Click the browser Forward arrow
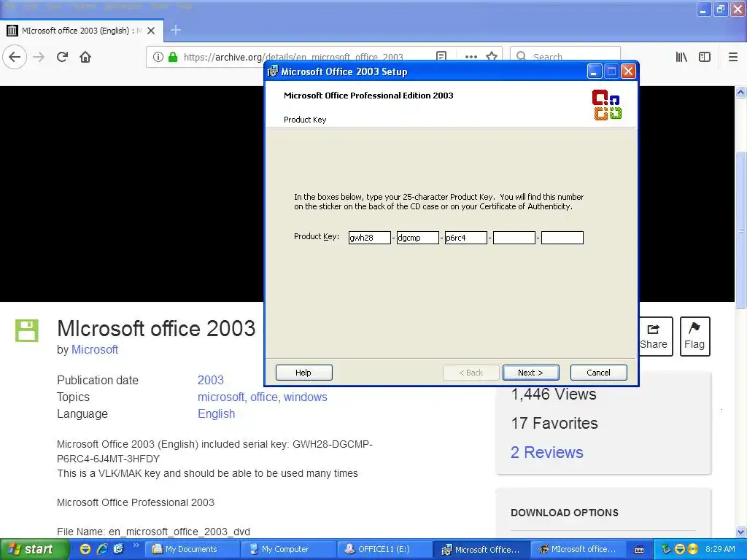Screen dimensions: 747x560 tap(39, 57)
